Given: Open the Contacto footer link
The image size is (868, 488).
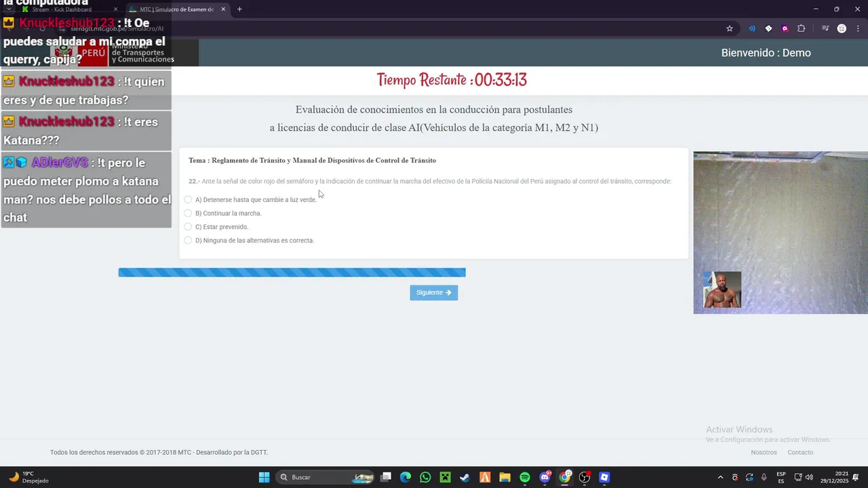Looking at the screenshot, I should point(800,453).
